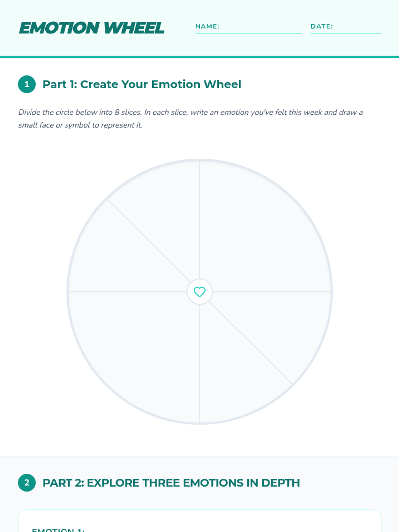Select the Part 1: Create Your Emotion Wheel heading
The image size is (399, 532).
142,84
